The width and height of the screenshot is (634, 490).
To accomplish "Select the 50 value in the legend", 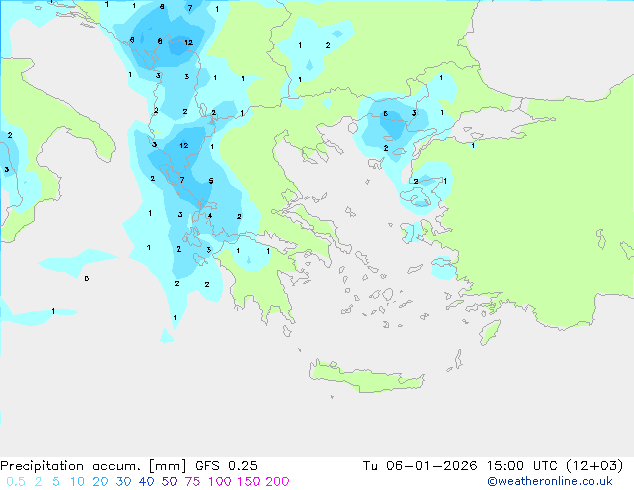I will coord(169,482).
